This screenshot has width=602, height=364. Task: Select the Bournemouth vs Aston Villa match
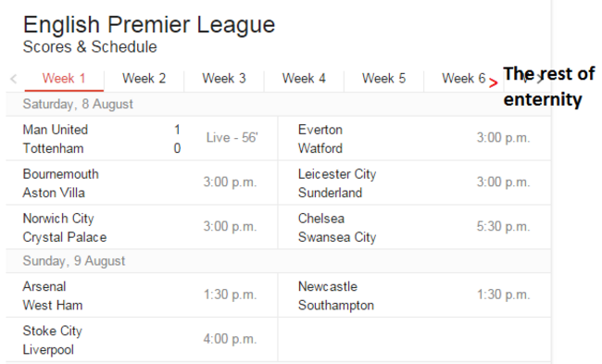coord(142,182)
